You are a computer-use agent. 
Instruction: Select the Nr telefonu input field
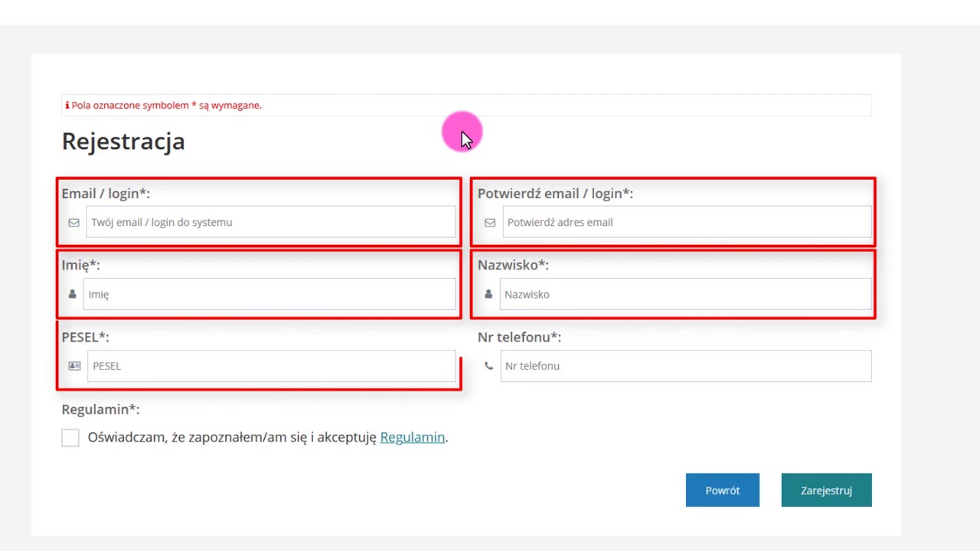pos(685,367)
